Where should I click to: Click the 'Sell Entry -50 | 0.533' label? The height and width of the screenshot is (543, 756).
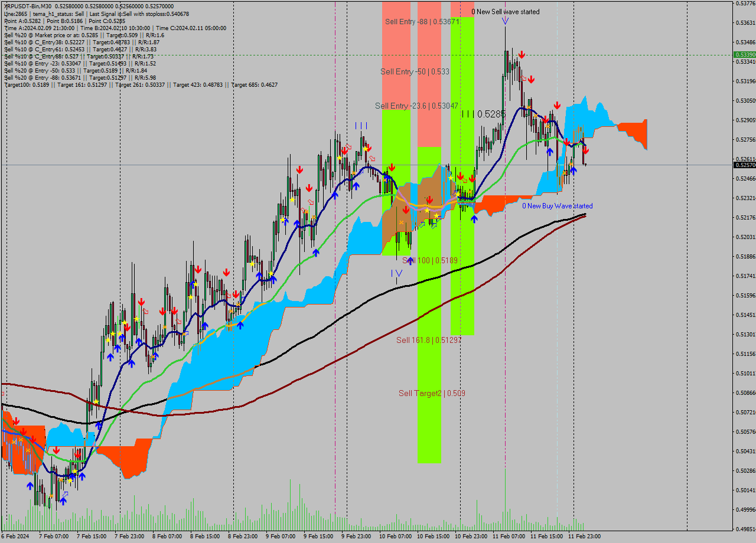(x=415, y=71)
